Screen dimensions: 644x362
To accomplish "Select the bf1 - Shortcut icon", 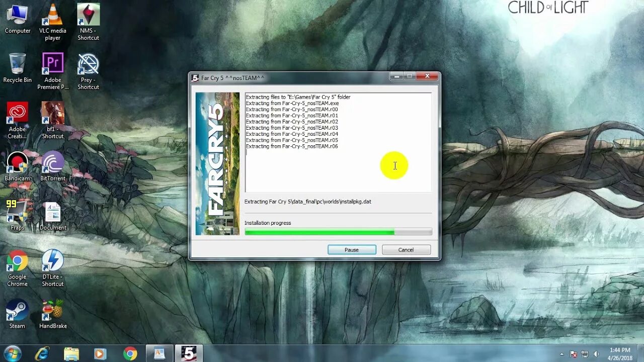I will click(53, 120).
